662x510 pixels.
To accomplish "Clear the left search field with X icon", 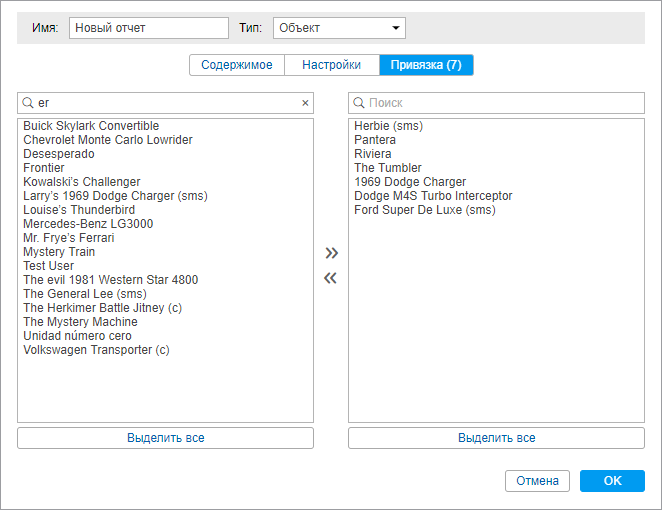I will [305, 103].
